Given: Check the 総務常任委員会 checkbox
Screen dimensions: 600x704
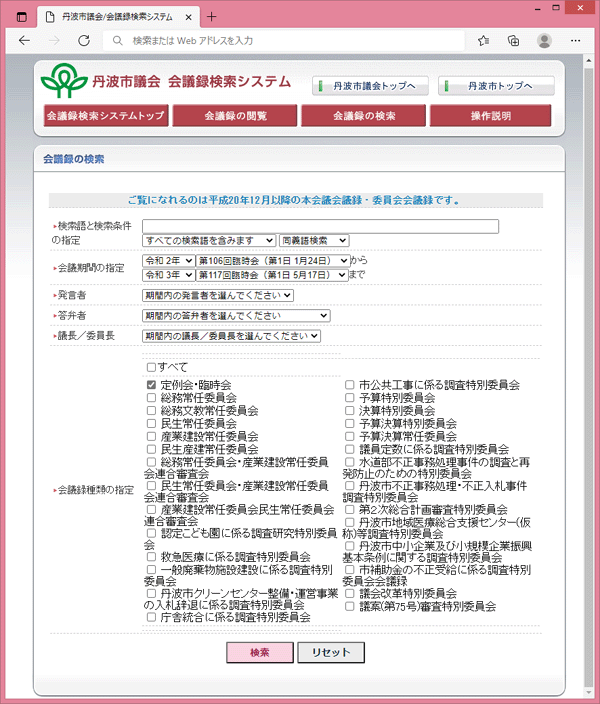Looking at the screenshot, I should pyautogui.click(x=151, y=398).
